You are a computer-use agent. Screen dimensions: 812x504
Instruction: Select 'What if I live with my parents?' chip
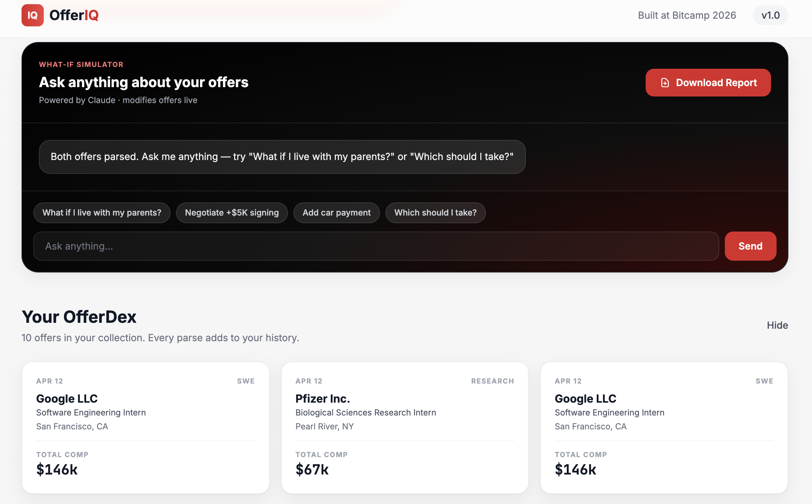click(102, 213)
